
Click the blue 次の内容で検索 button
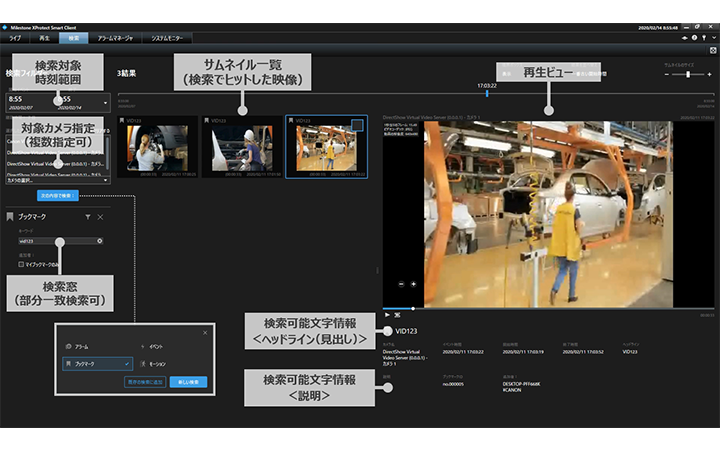click(x=58, y=194)
